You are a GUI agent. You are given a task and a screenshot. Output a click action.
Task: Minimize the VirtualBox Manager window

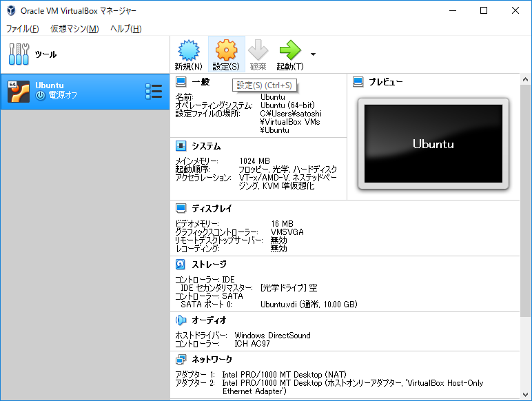[453, 10]
